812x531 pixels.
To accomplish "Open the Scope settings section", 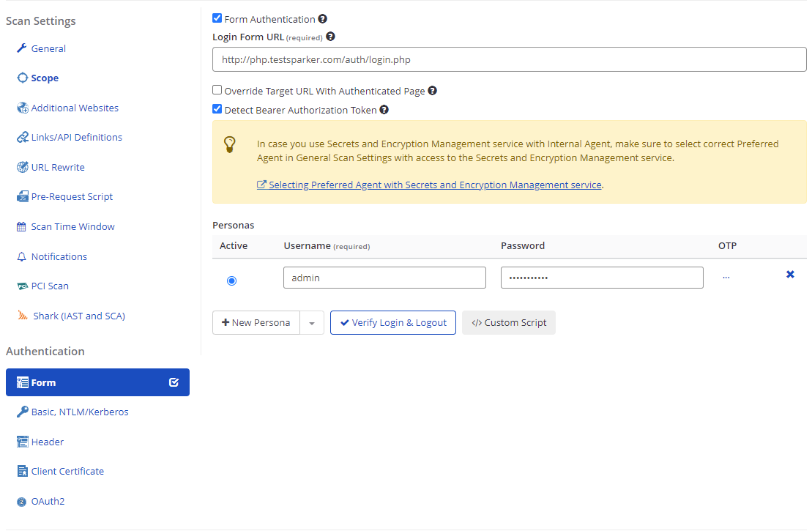I will (x=45, y=78).
